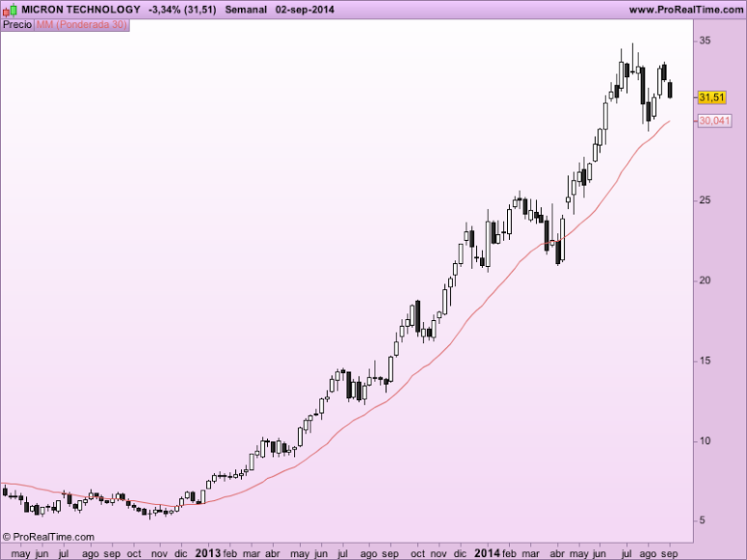
Task: Click the dic label before 2014
Action: [460, 554]
